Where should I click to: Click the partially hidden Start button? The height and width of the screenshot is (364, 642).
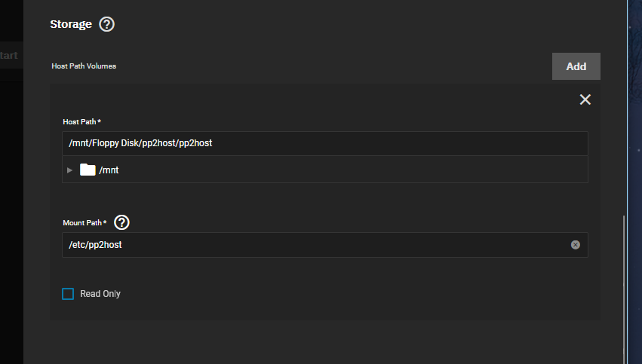coord(9,56)
